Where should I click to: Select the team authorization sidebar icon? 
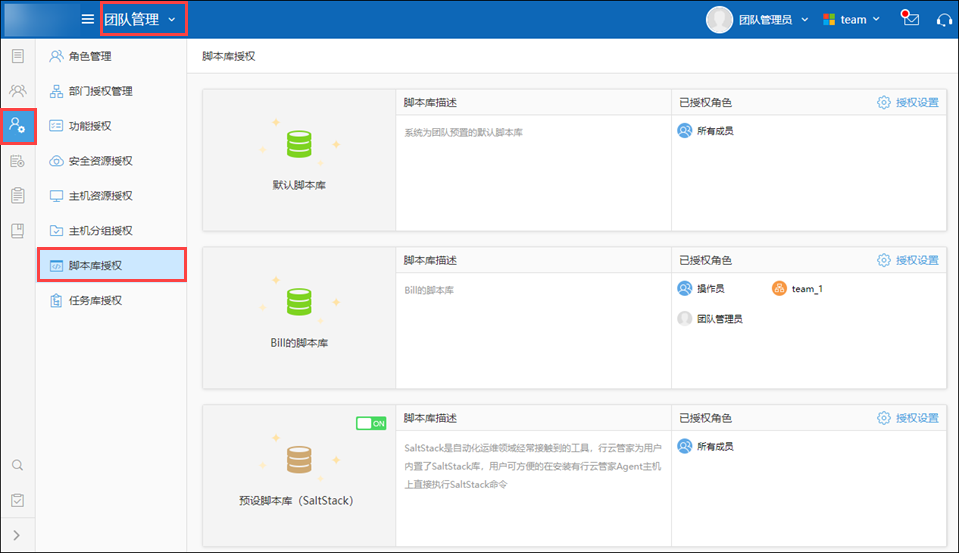tap(18, 125)
